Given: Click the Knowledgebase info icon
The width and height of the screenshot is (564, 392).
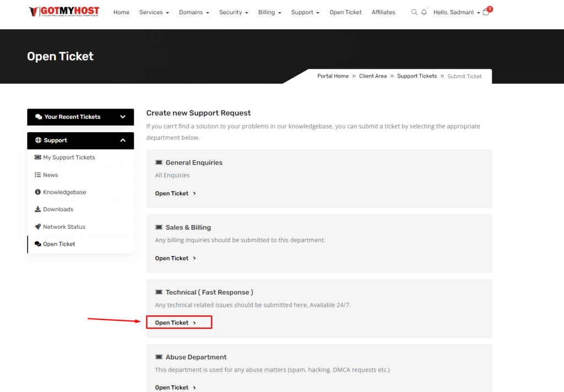Looking at the screenshot, I should pos(38,192).
